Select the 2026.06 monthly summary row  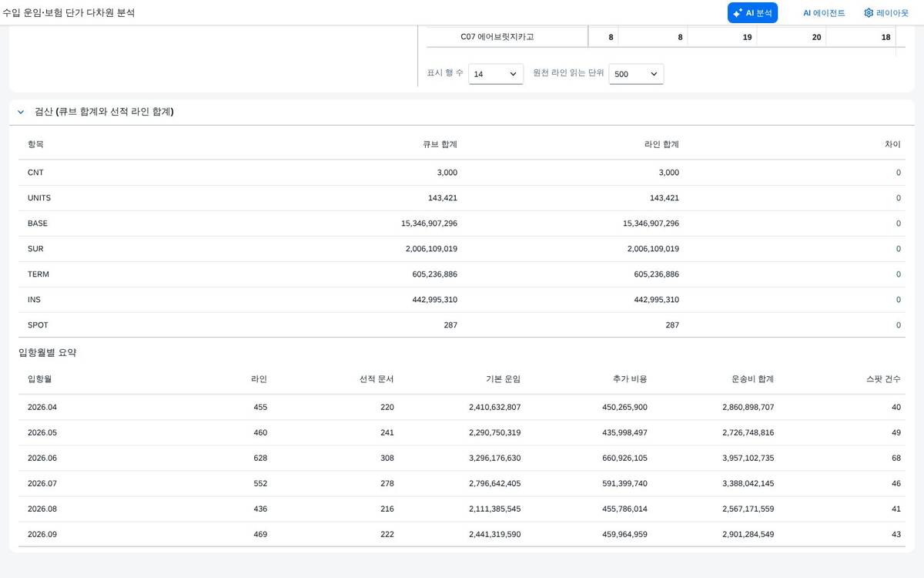point(462,458)
